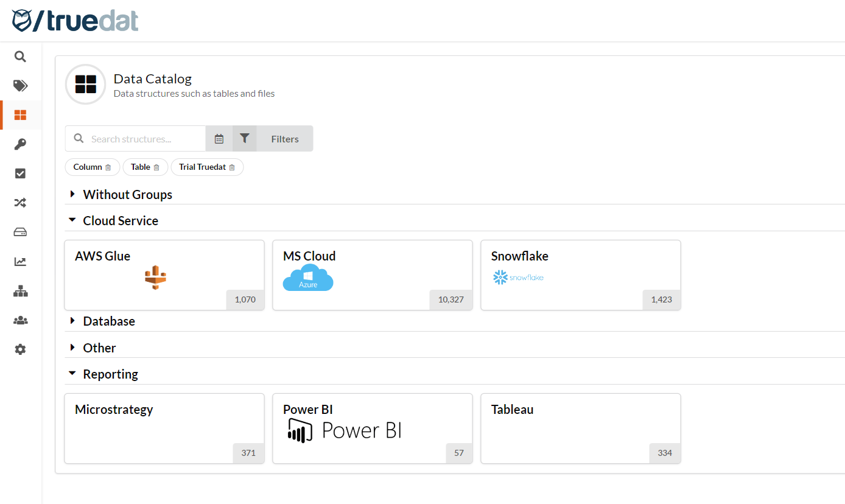The height and width of the screenshot is (504, 845).
Task: Open the checkmark tasks icon in sidebar
Action: click(20, 173)
